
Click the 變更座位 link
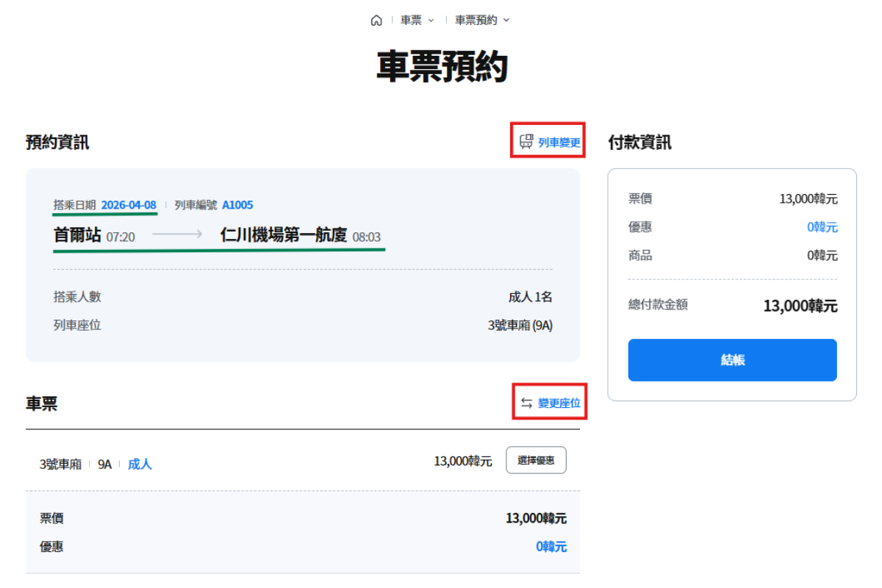(559, 403)
